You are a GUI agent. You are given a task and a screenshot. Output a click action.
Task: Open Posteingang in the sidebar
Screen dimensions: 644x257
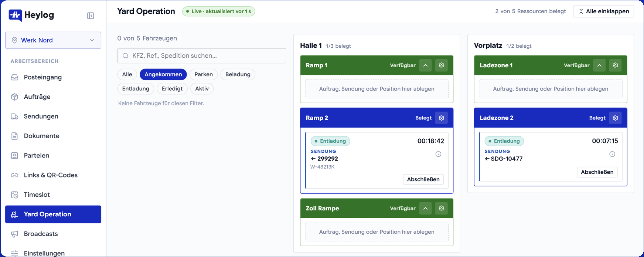click(53, 77)
